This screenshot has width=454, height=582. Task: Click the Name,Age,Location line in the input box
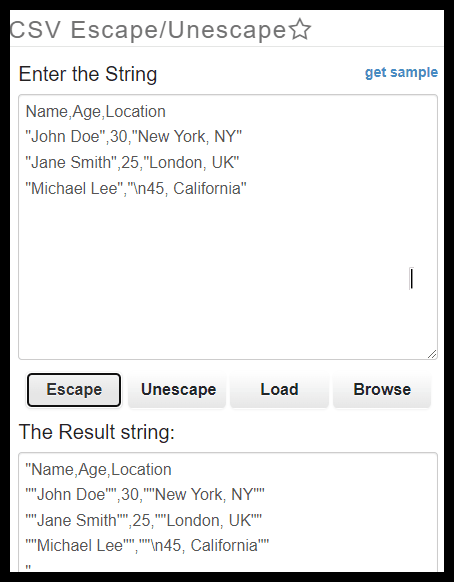point(96,112)
